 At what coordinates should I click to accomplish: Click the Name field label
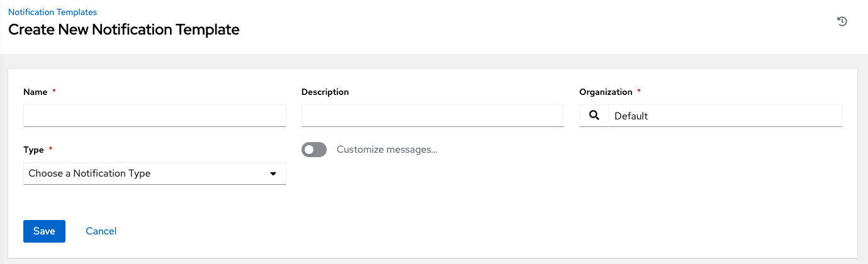coord(35,92)
